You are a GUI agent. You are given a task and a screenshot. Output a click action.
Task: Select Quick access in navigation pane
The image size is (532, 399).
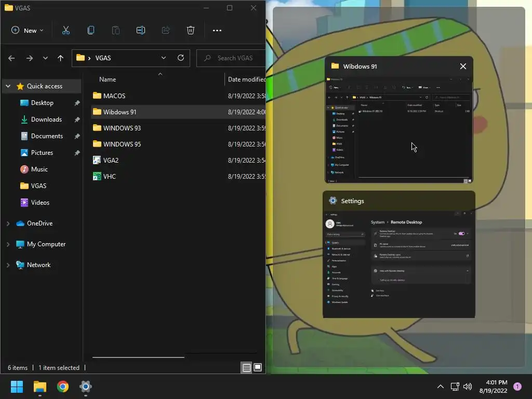click(x=45, y=86)
